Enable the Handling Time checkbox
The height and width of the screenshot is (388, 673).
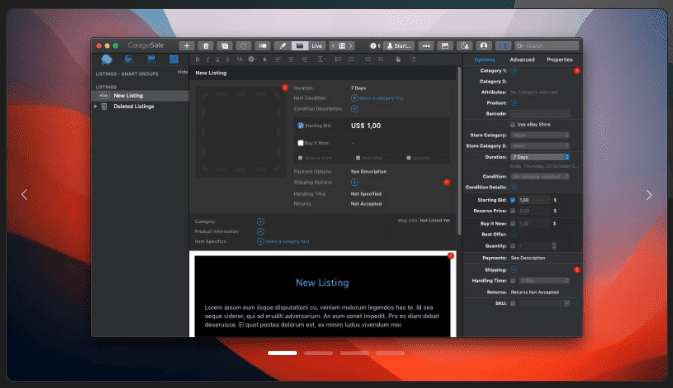click(x=512, y=281)
